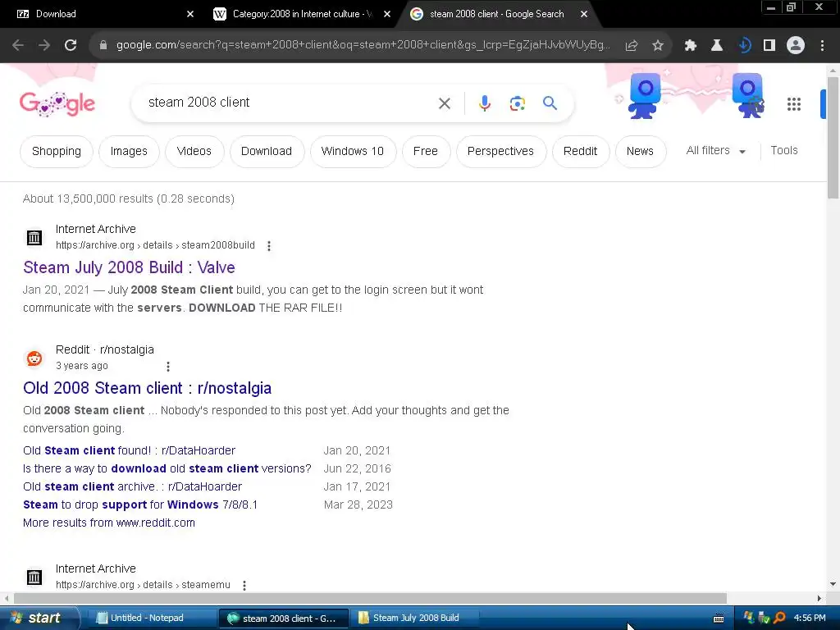Open the Google Valentine doodle logo
840x630 pixels.
57,104
